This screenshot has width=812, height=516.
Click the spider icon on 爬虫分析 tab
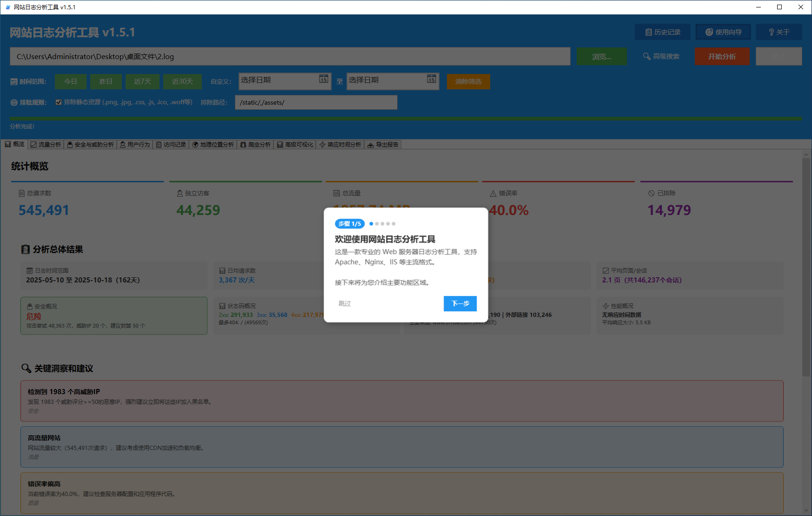pos(242,144)
